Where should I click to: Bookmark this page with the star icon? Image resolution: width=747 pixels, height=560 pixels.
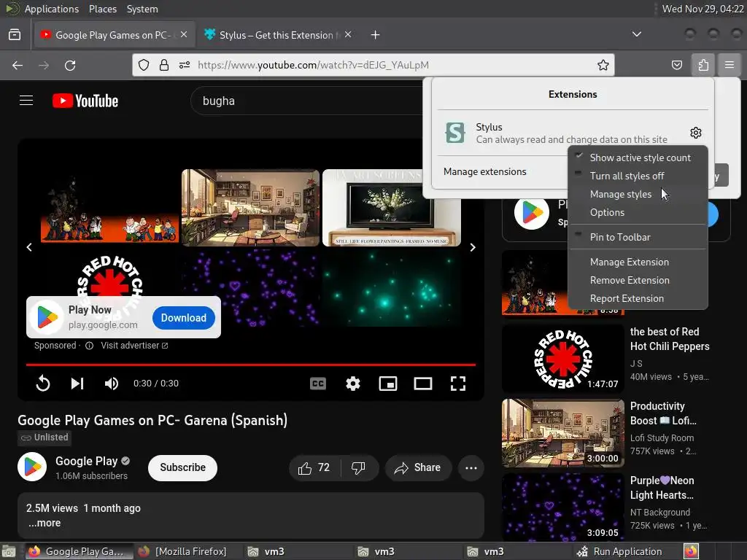[x=603, y=65]
